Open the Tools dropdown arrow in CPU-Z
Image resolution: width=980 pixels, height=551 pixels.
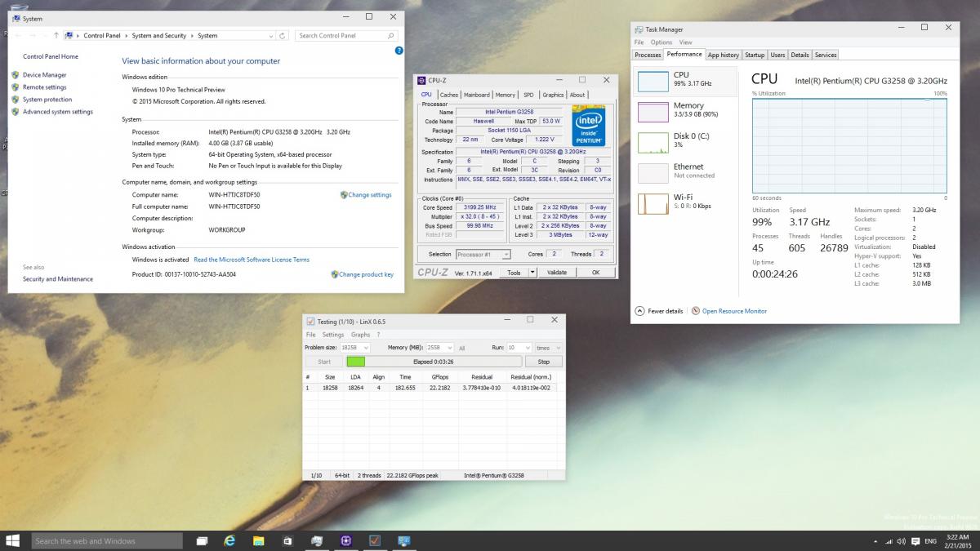tap(532, 273)
